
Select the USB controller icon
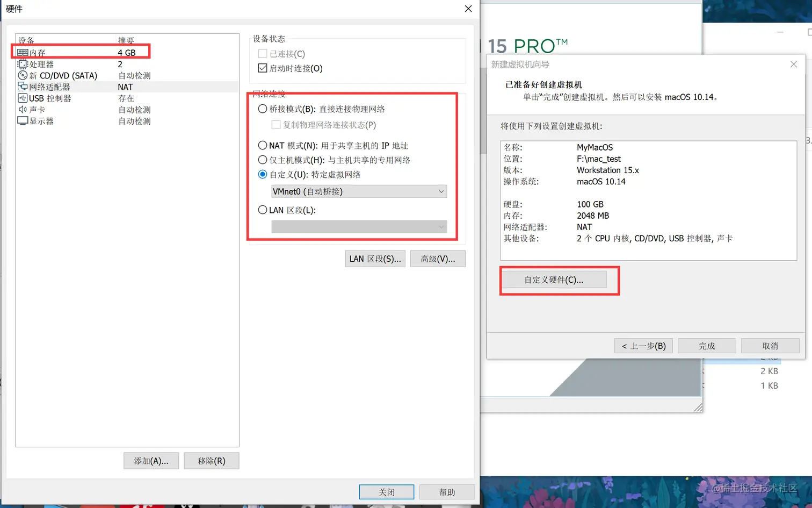[x=23, y=98]
